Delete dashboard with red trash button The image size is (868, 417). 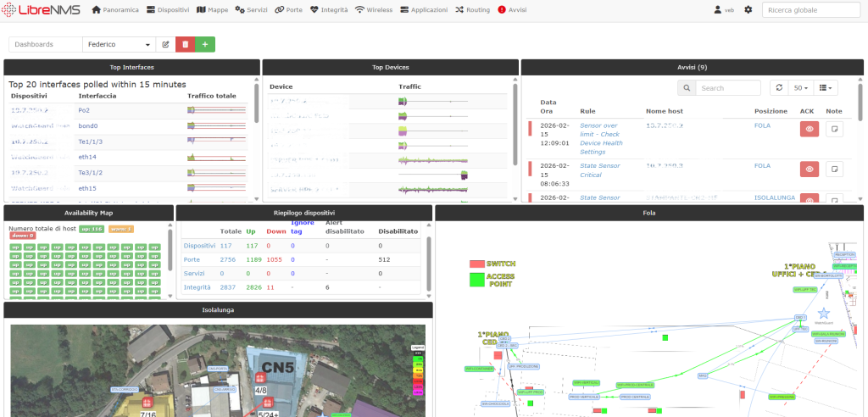coord(186,44)
